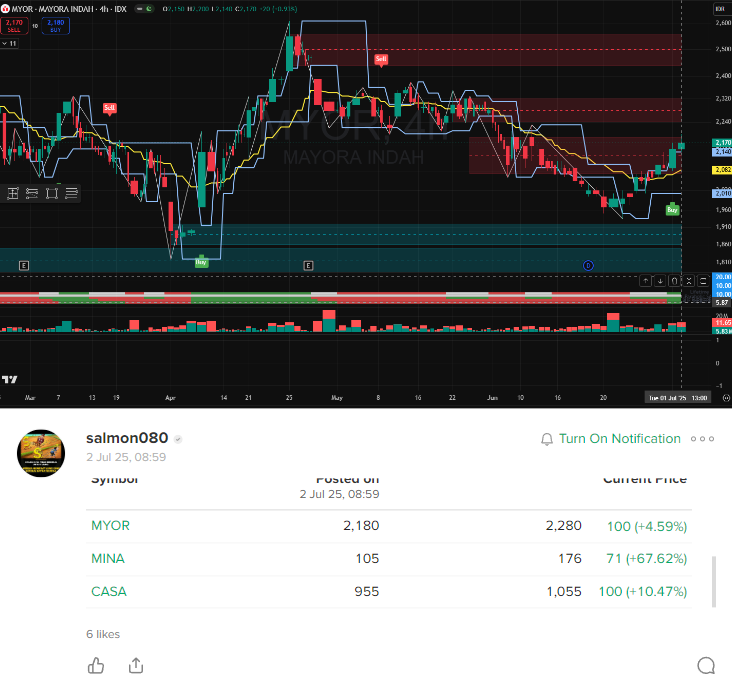Click the table vertical scrollbar
The image size is (732, 685).
[715, 580]
